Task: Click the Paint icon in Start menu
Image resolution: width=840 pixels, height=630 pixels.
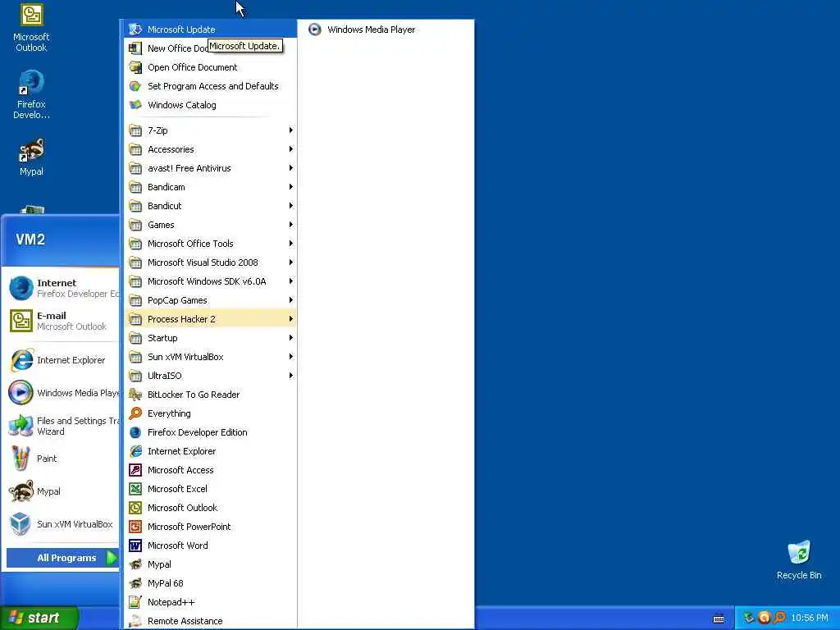Action: coord(21,459)
